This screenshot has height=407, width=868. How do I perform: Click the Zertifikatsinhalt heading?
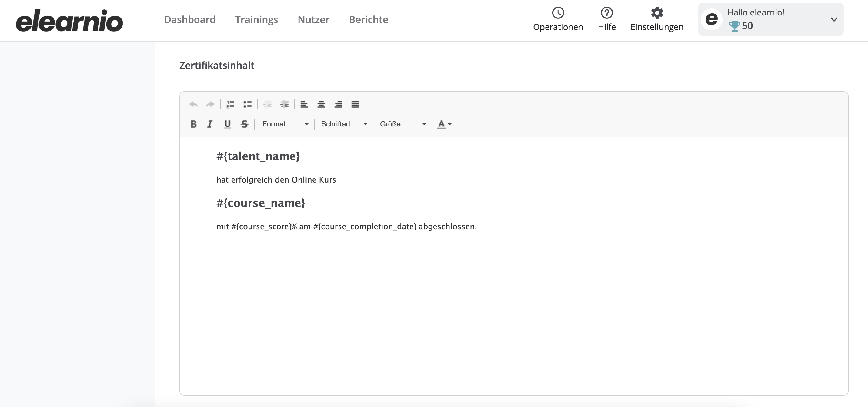coord(217,65)
